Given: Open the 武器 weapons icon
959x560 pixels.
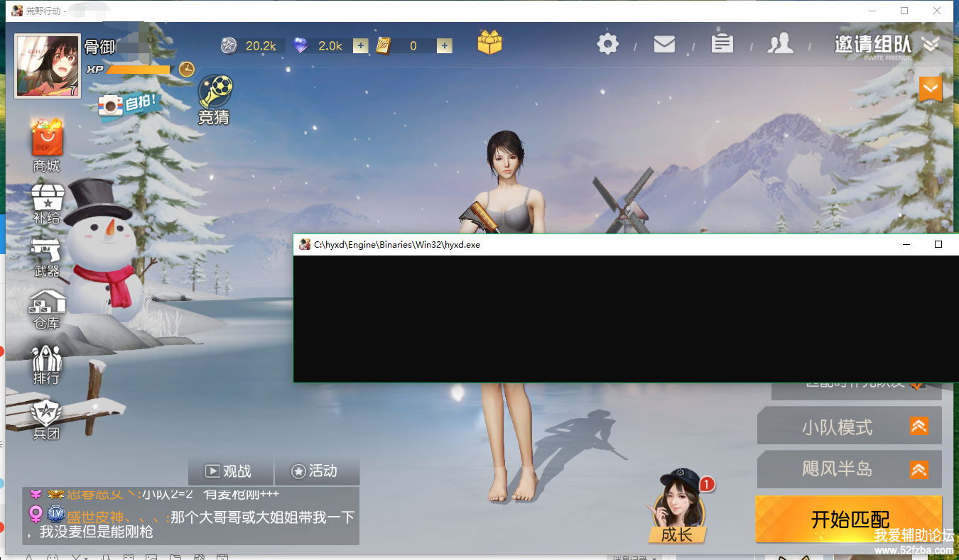Looking at the screenshot, I should click(x=47, y=257).
